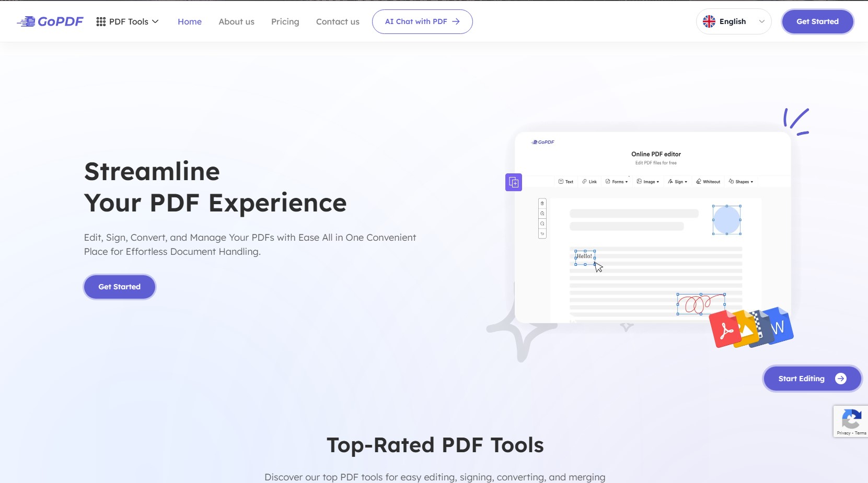This screenshot has height=483, width=868.
Task: Open the English language selector
Action: pos(733,21)
